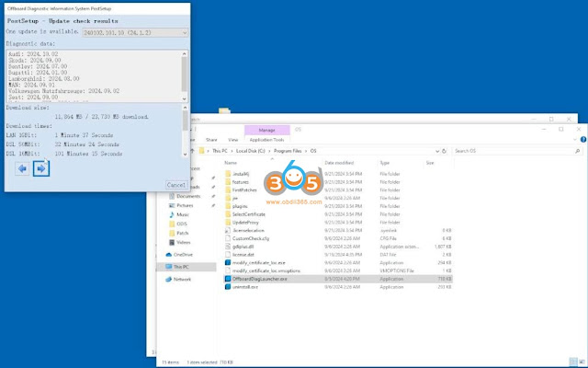Viewport: 588px width, 368px height.
Task: Select the SelectCertificate folder icon
Action: (x=228, y=214)
